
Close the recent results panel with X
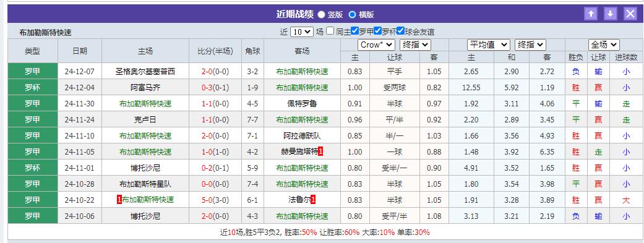point(630,14)
